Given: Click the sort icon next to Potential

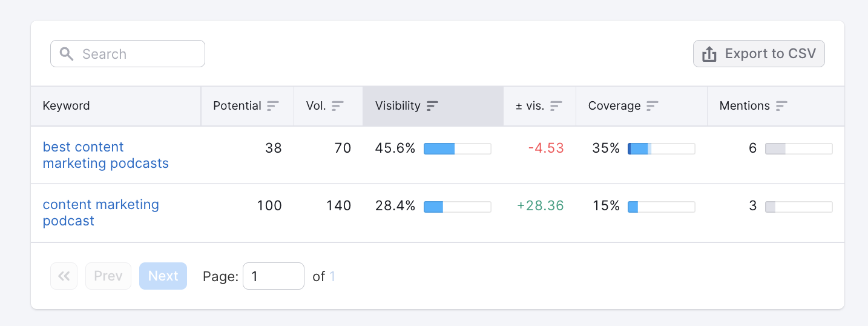Looking at the screenshot, I should [273, 106].
